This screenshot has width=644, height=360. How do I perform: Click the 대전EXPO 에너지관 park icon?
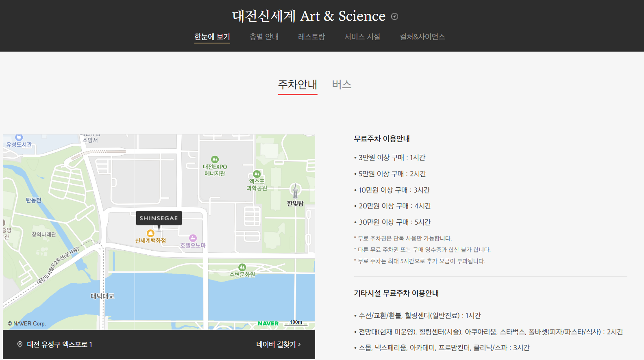(x=215, y=159)
